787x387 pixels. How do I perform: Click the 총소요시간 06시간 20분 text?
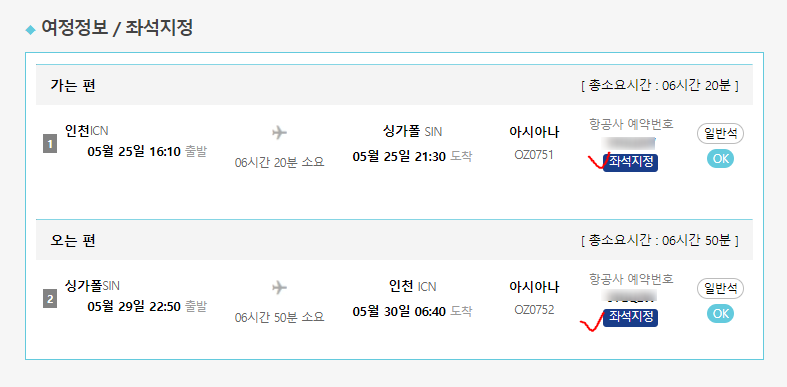pyautogui.click(x=660, y=86)
